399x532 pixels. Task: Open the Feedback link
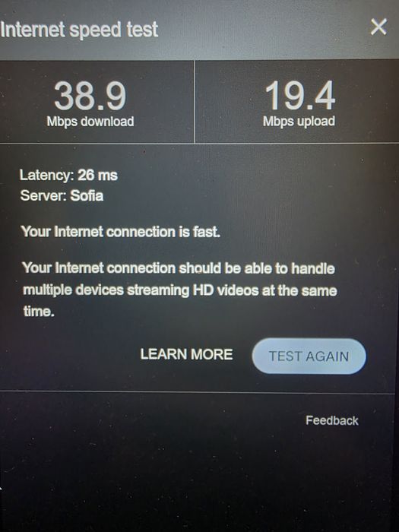332,420
